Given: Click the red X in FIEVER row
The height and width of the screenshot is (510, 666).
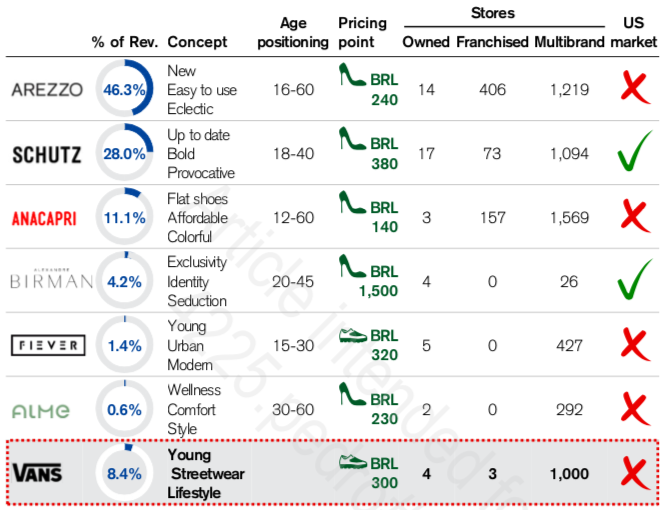Looking at the screenshot, I should pos(635,344).
